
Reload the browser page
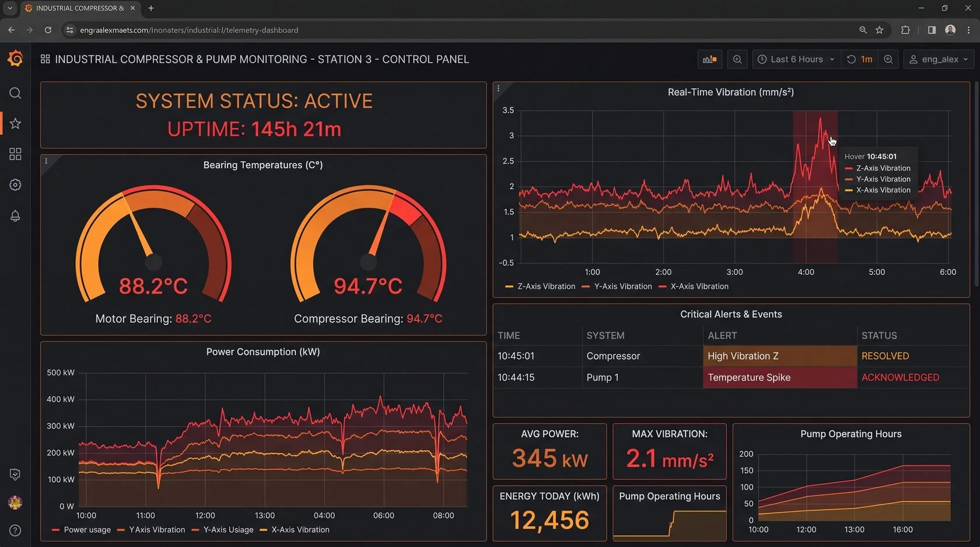48,30
